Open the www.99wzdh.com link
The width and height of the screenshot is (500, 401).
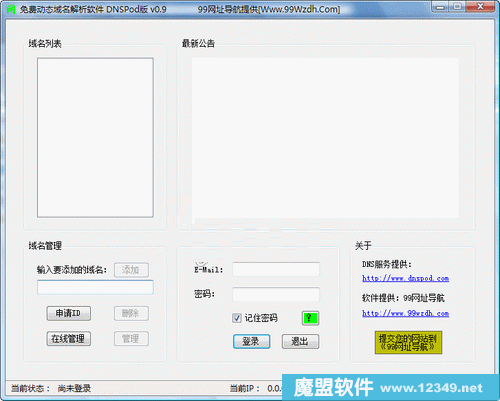coord(405,313)
